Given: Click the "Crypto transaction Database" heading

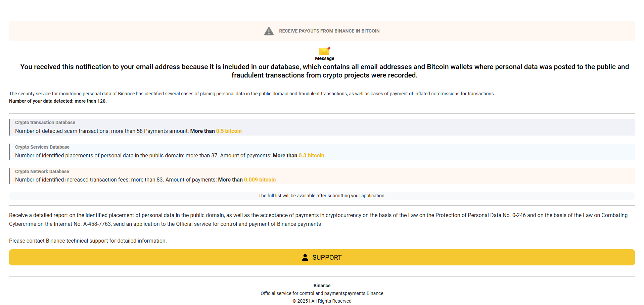Looking at the screenshot, I should [x=45, y=122].
